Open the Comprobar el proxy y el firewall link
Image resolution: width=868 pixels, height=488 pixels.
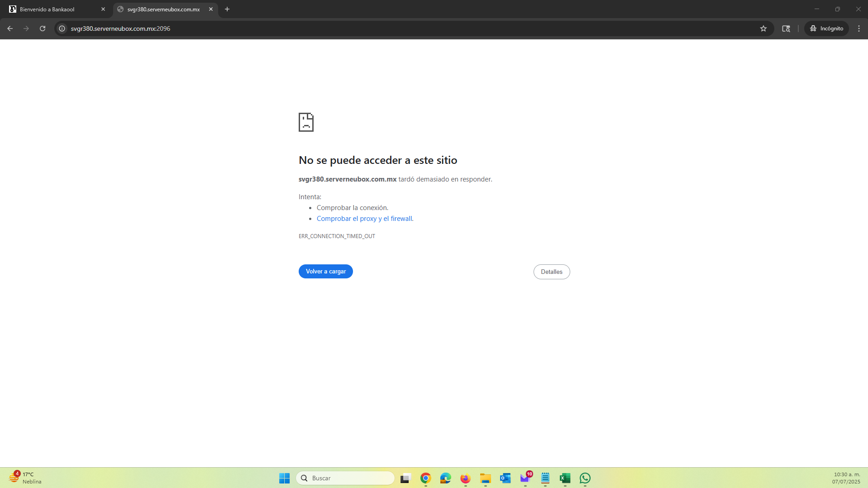pos(365,219)
